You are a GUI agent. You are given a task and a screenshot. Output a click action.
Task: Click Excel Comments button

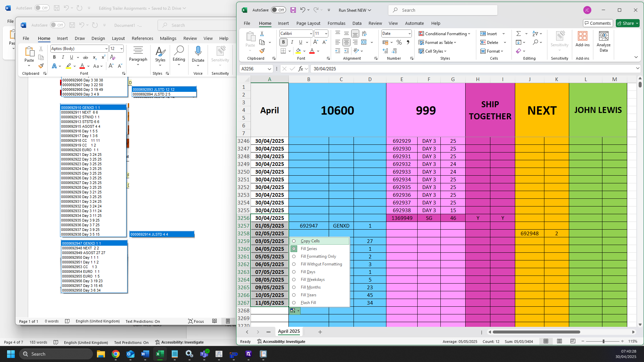tap(598, 23)
